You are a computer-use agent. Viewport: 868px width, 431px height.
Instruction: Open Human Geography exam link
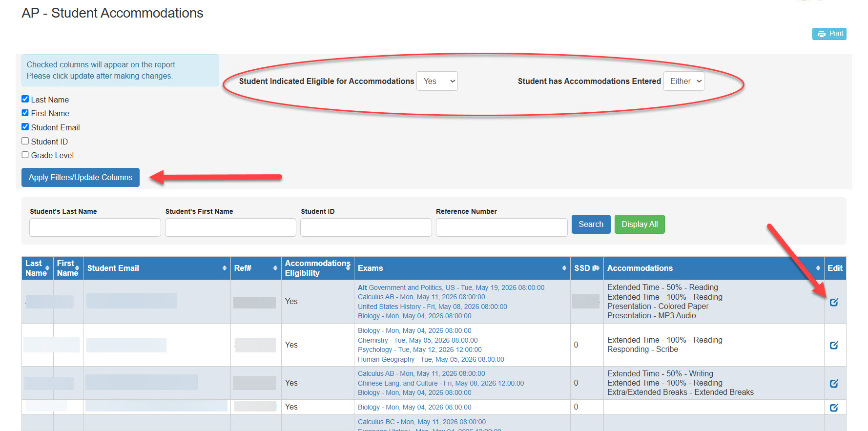pyautogui.click(x=431, y=359)
